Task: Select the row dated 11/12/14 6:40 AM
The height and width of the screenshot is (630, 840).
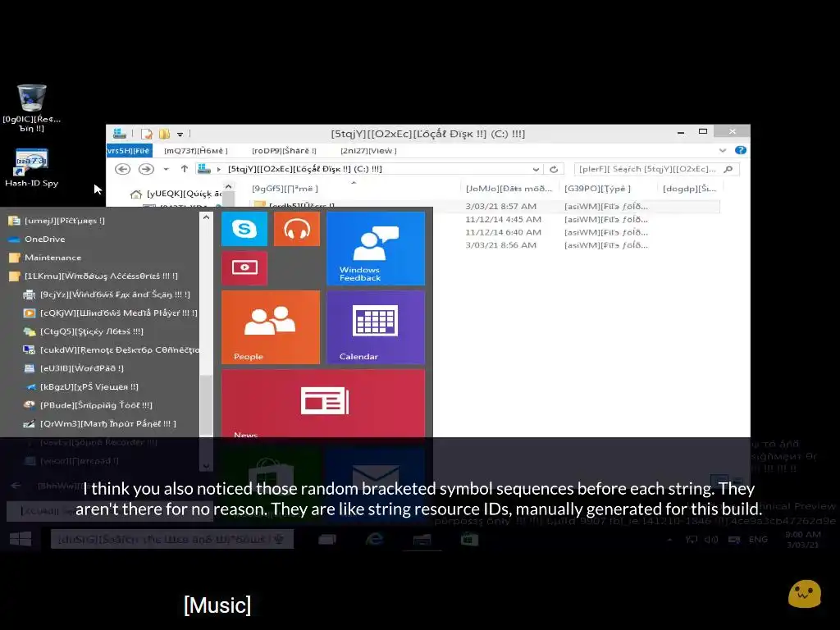Action: (576, 232)
